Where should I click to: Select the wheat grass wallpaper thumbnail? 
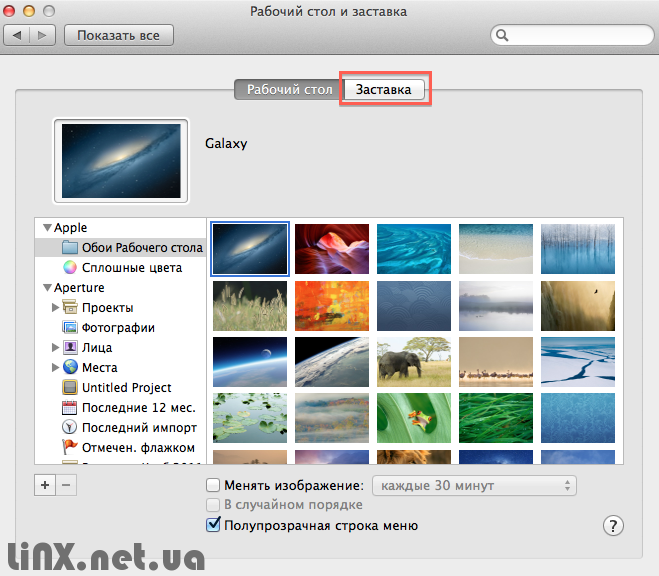[250, 306]
